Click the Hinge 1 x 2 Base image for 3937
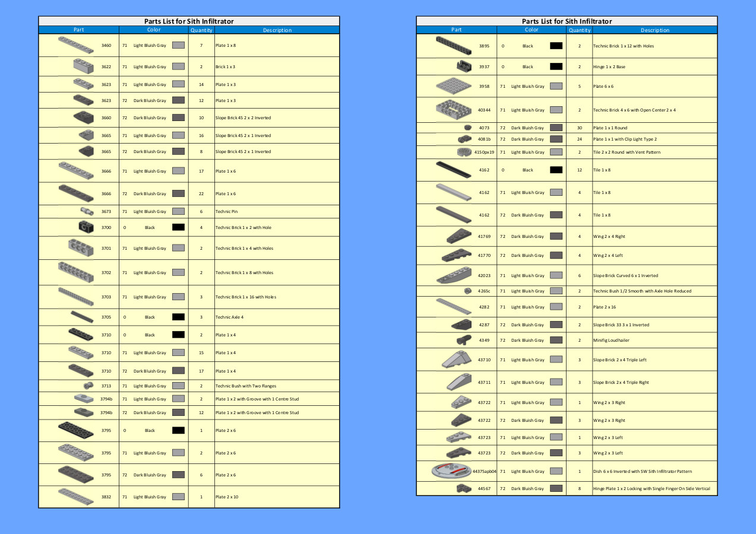The width and height of the screenshot is (756, 534). coord(464,66)
